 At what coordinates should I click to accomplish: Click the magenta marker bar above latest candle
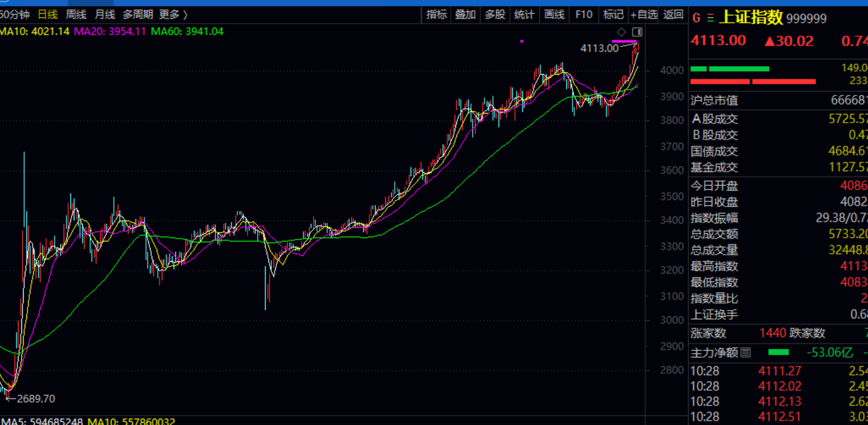click(624, 41)
